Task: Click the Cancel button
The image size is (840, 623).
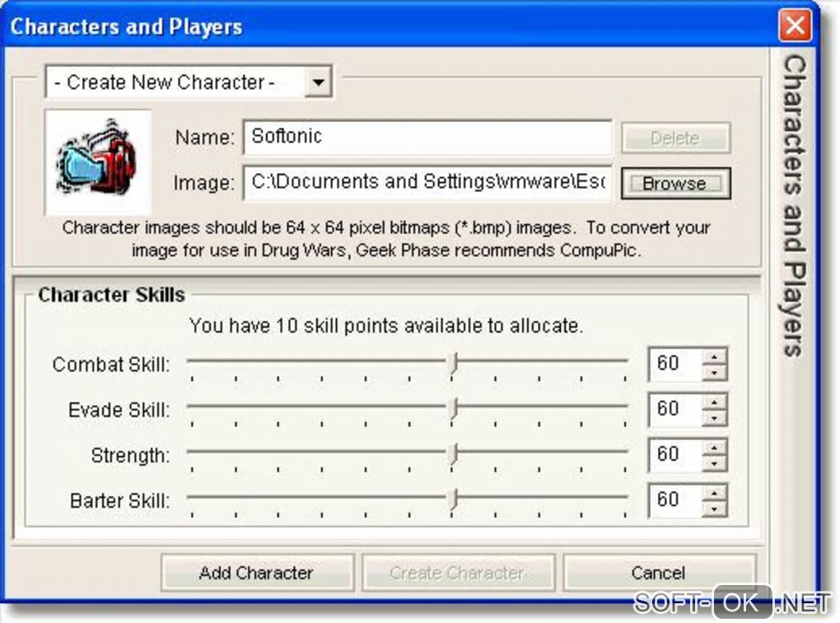Action: point(658,573)
